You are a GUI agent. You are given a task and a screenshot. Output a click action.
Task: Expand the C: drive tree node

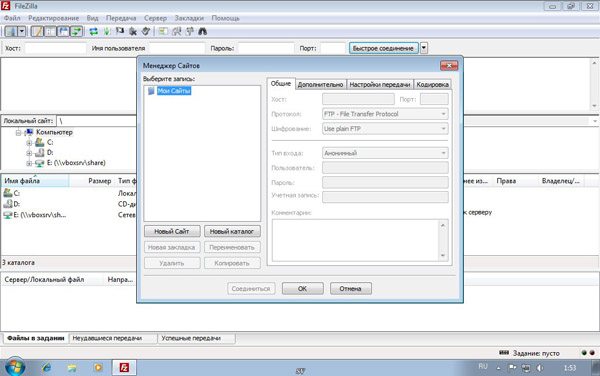coord(29,143)
